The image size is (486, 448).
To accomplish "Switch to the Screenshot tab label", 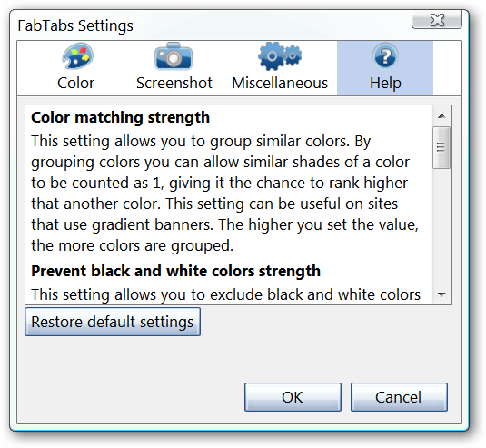I will coord(174,83).
